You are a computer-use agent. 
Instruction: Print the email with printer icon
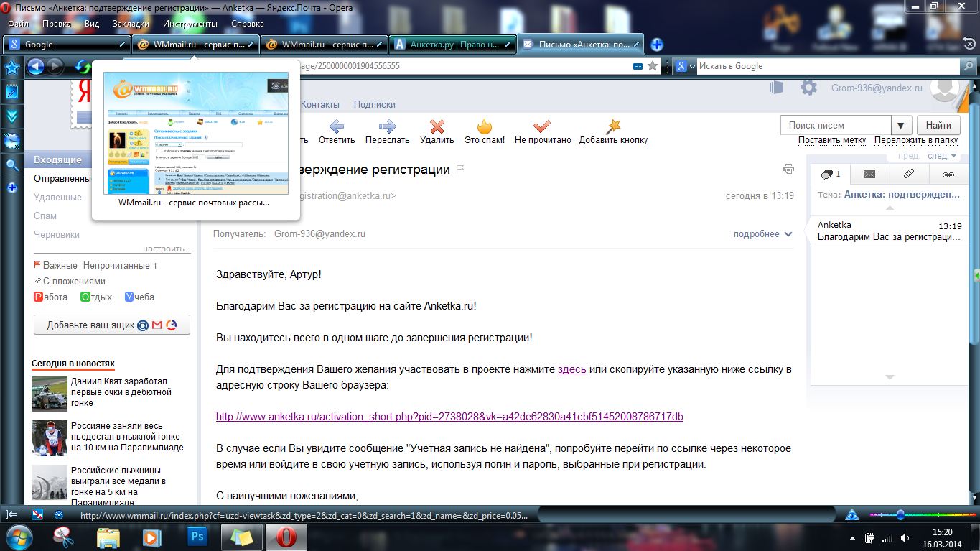pos(788,170)
